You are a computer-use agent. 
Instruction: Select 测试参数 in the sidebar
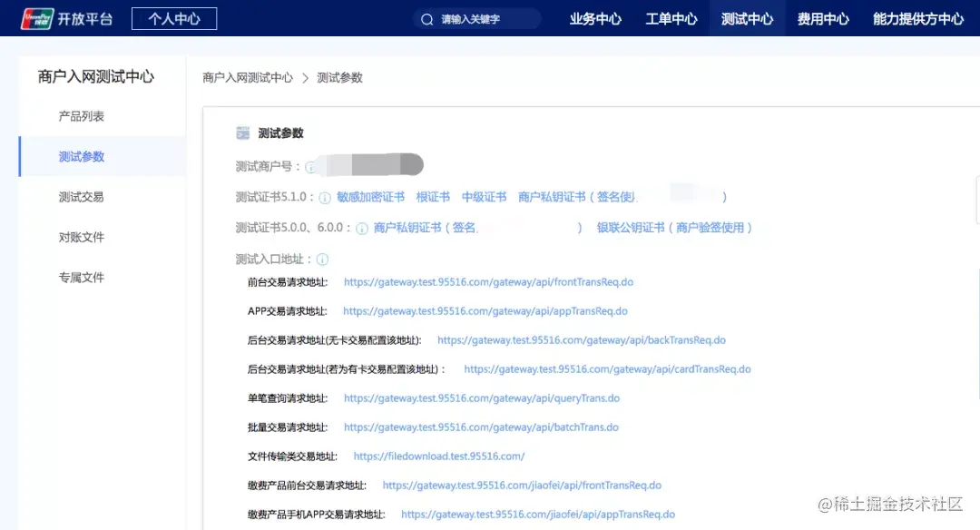(x=103, y=156)
